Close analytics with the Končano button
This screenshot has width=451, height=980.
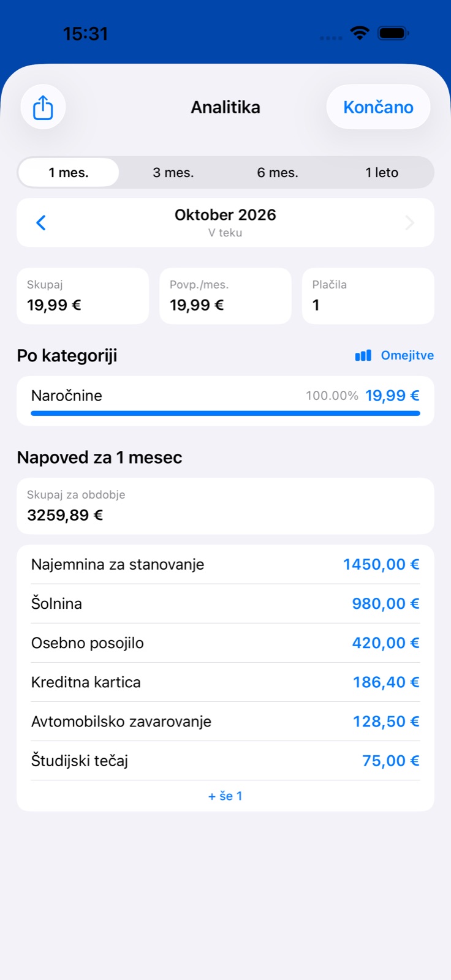tap(378, 107)
